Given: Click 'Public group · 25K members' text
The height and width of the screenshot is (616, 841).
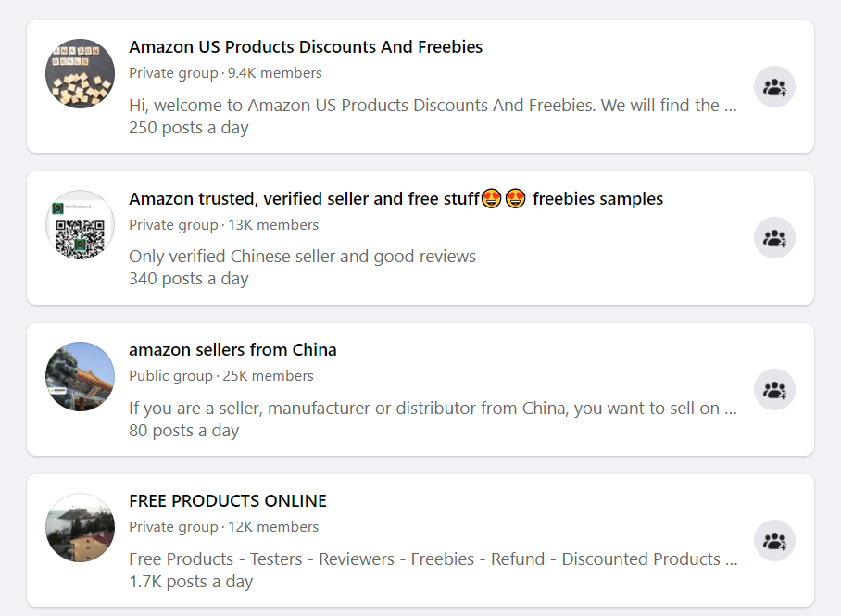Looking at the screenshot, I should coord(221,376).
